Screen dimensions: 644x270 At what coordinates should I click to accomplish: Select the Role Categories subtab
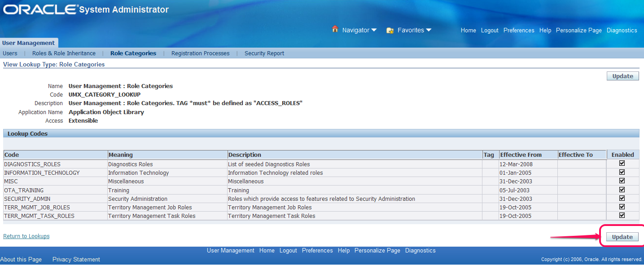click(133, 53)
